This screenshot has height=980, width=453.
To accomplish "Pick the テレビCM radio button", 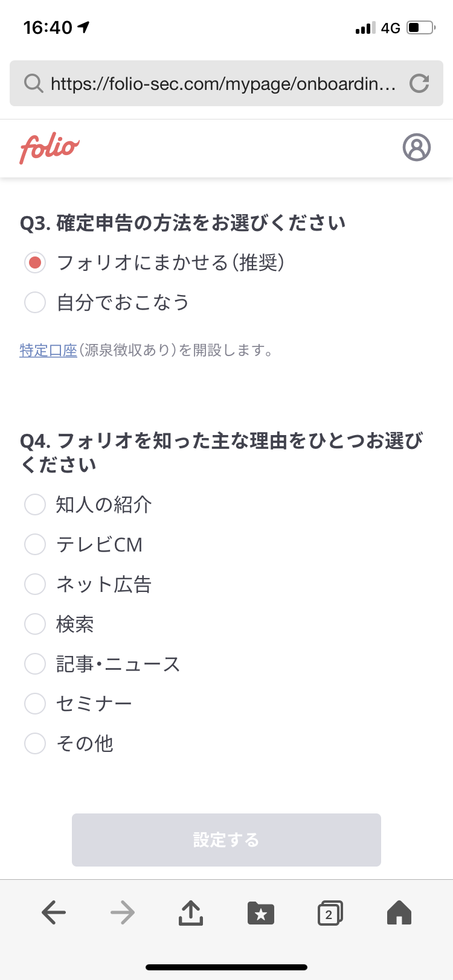I will 35,544.
